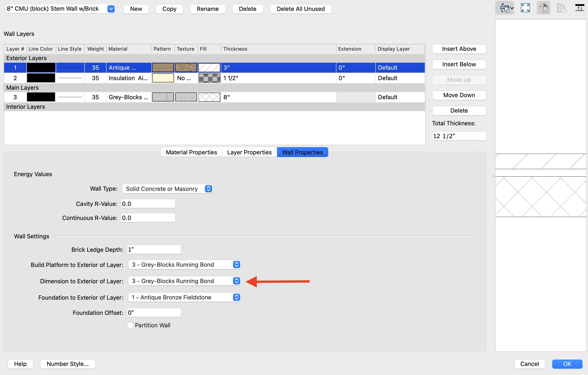Screen dimensions: 588x375
Task: Click the fill window expand-arrows icon
Action: pyautogui.click(x=525, y=8)
